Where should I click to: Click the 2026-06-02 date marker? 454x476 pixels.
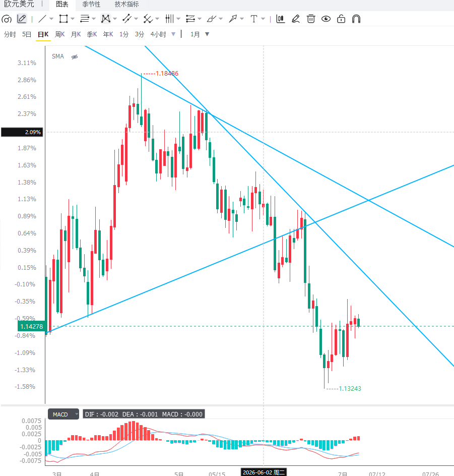(x=264, y=472)
